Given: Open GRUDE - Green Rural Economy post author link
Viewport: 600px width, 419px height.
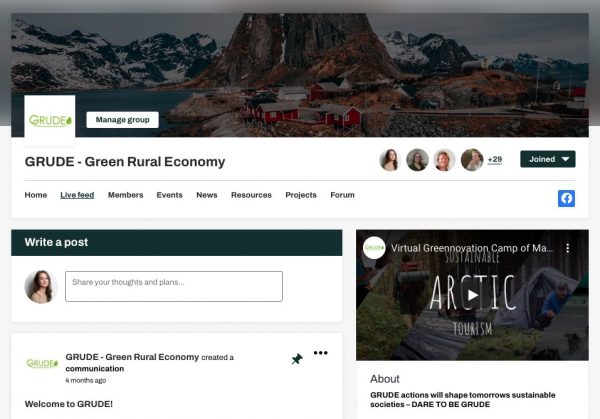Looking at the screenshot, I should [x=132, y=357].
